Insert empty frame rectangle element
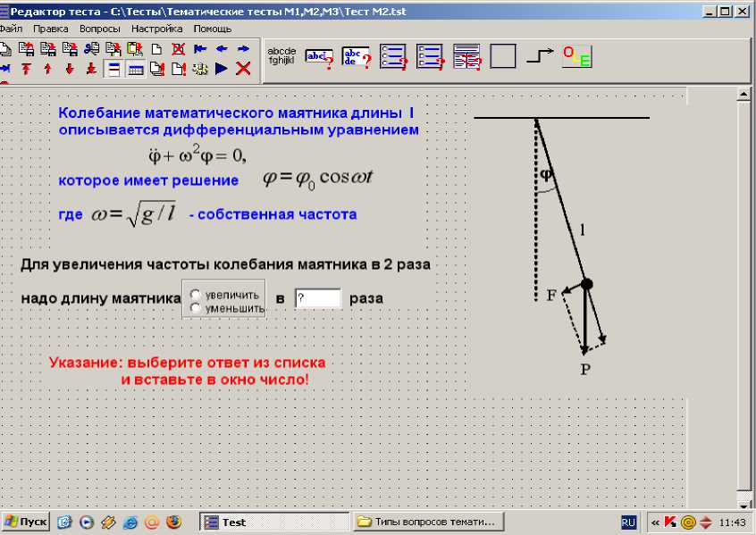Image resolution: width=756 pixels, height=535 pixels. tap(503, 56)
